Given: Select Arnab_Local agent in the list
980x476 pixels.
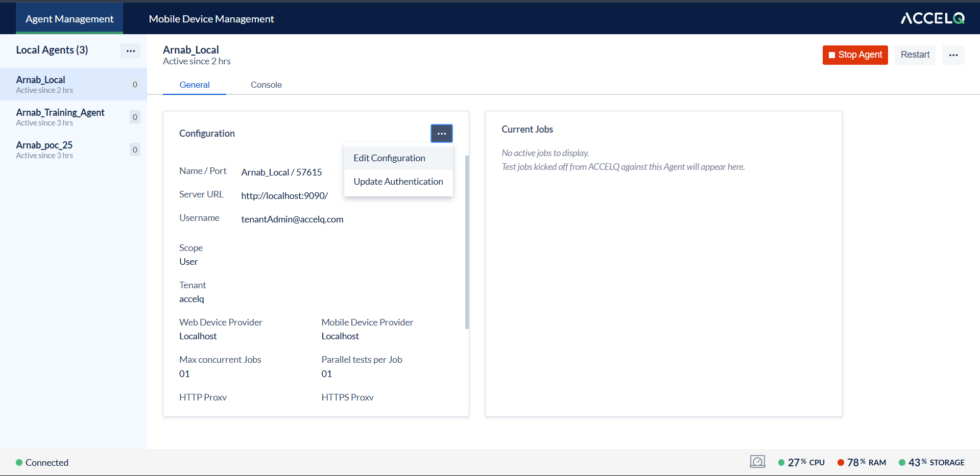Looking at the screenshot, I should pyautogui.click(x=74, y=84).
